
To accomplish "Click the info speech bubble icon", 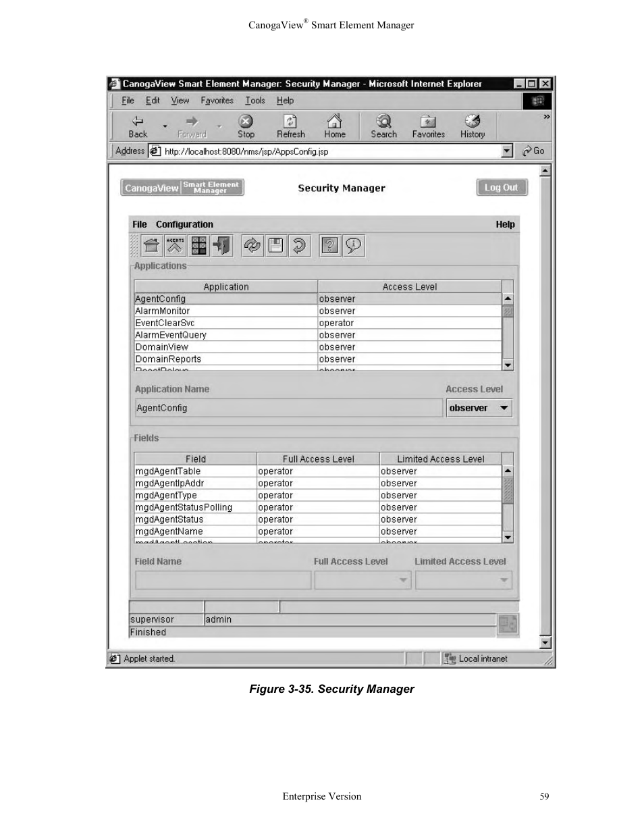I will [x=353, y=246].
